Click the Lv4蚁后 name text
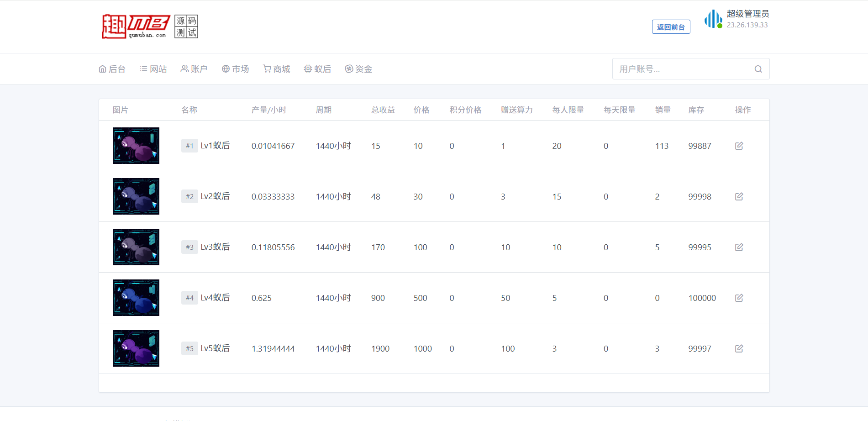The height and width of the screenshot is (421, 868). point(215,298)
